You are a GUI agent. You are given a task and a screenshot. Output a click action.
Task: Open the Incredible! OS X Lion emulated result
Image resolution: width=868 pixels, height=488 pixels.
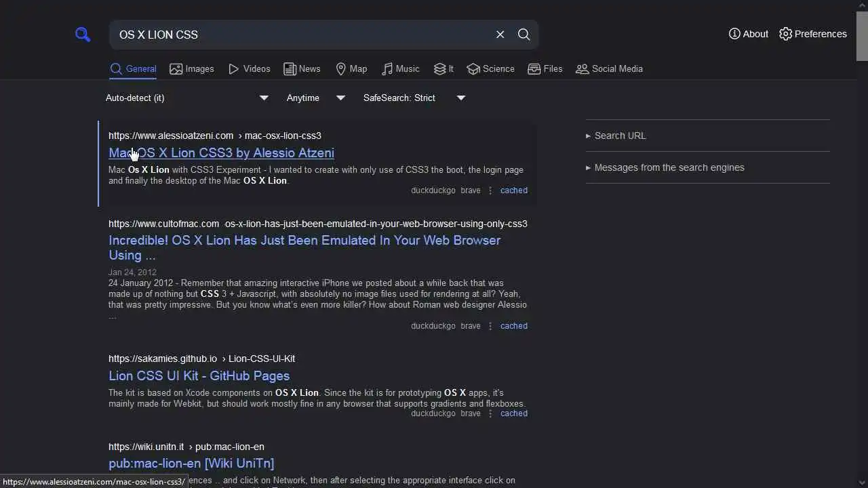click(x=304, y=247)
